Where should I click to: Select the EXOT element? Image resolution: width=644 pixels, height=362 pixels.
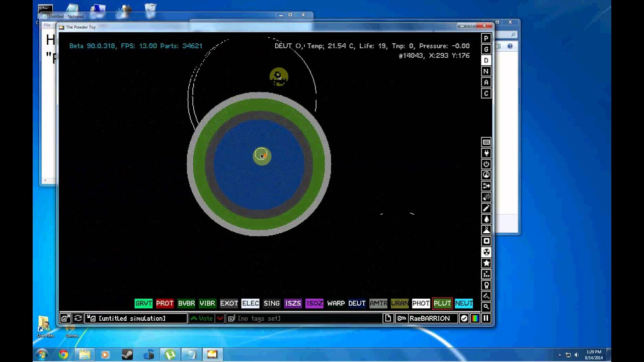(x=229, y=303)
